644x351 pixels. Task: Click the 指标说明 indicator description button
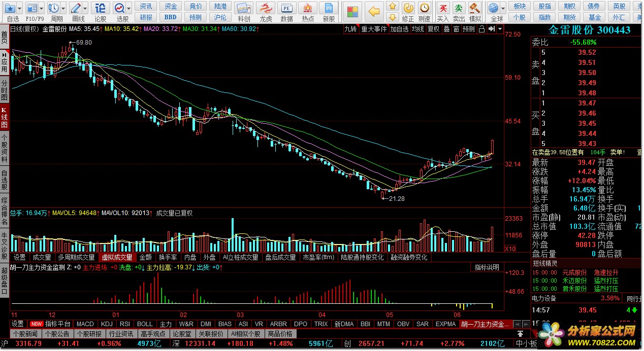point(487,267)
